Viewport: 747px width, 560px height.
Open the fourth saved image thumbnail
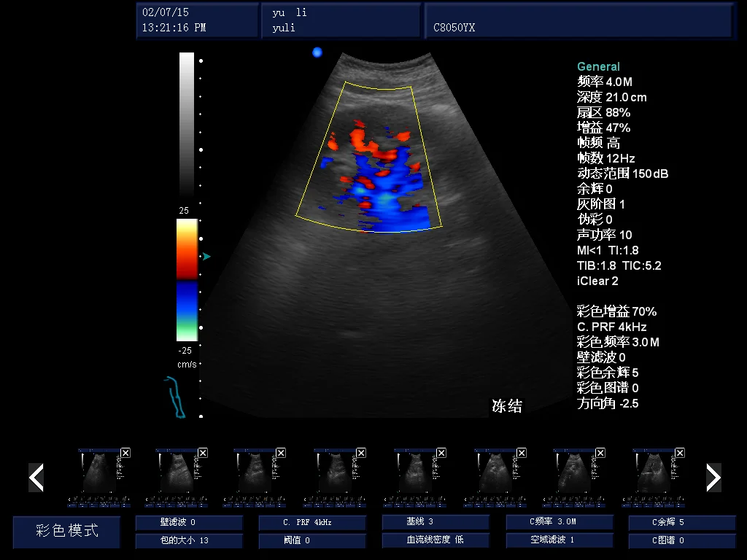[335, 478]
